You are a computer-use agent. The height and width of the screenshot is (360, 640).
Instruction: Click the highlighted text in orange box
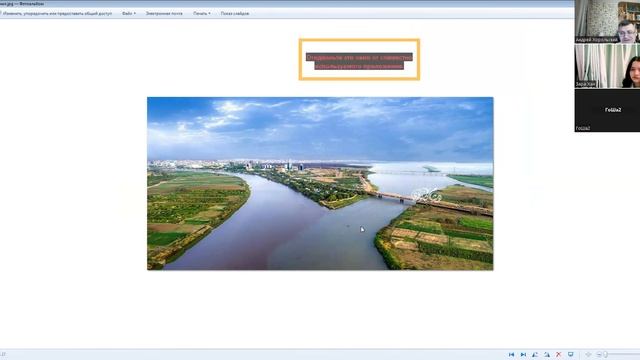359,61
